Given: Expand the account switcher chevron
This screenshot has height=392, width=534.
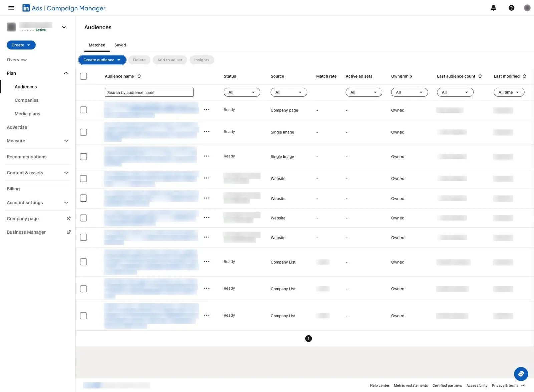Looking at the screenshot, I should 64,27.
